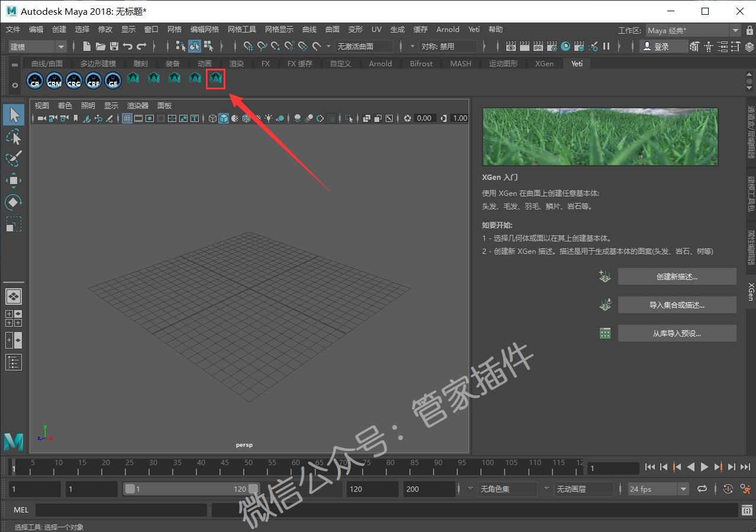This screenshot has width=756, height=532.
Task: Open the Outliner layout icon in the sidebar
Action: (14, 362)
